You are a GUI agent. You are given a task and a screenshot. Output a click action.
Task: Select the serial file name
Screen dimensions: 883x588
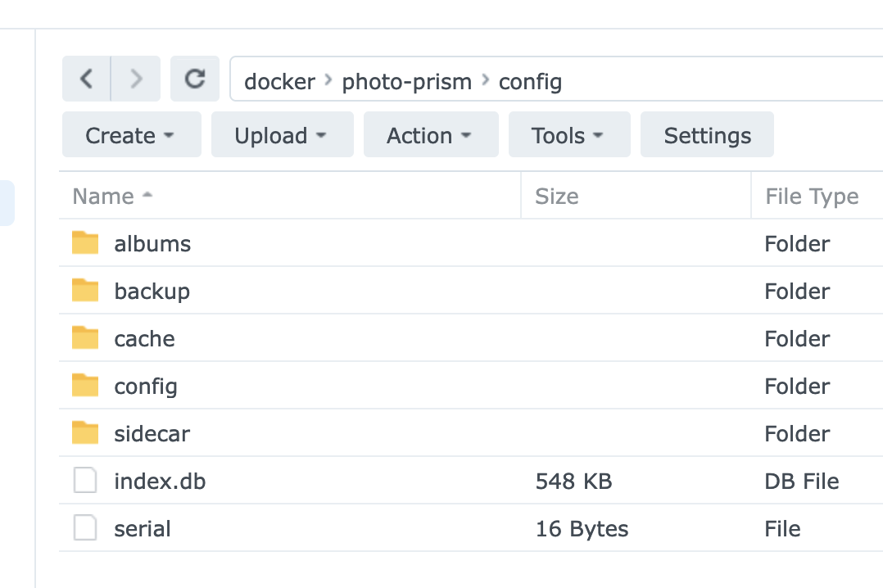(143, 528)
